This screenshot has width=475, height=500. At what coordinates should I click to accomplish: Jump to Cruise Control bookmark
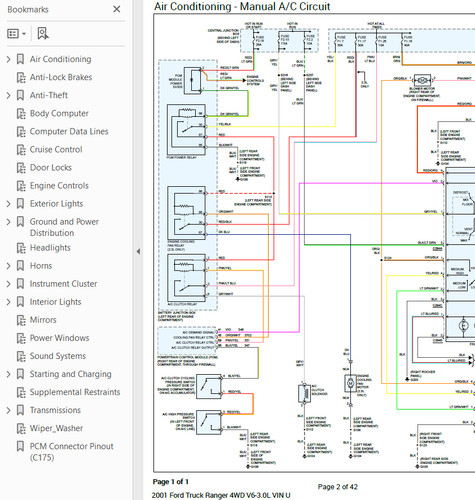[x=56, y=149]
